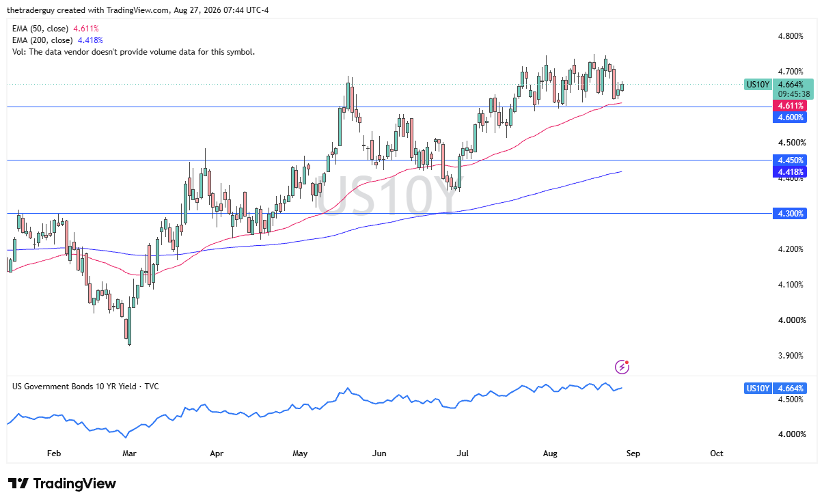This screenshot has height=504, width=824.
Task: Click the 4.800% price axis label
Action: [791, 36]
